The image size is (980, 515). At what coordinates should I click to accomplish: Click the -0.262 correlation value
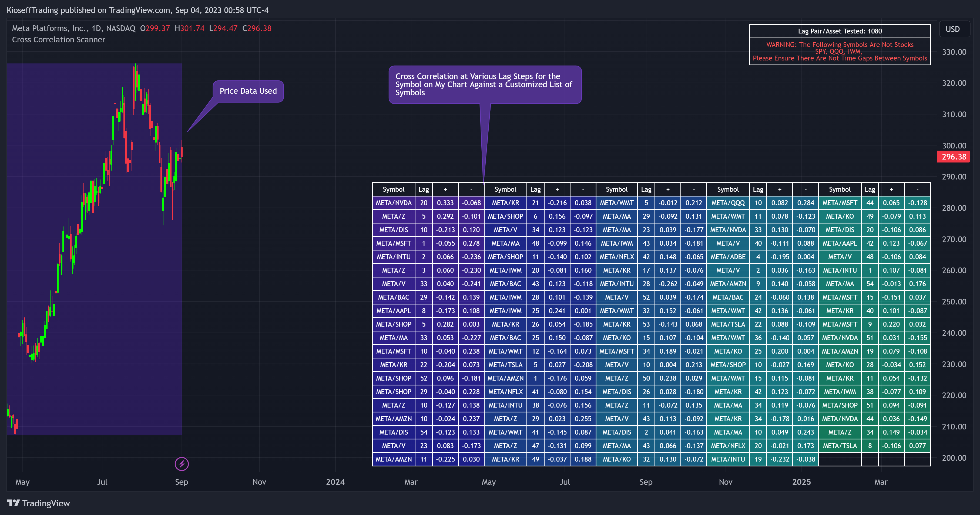coord(668,283)
